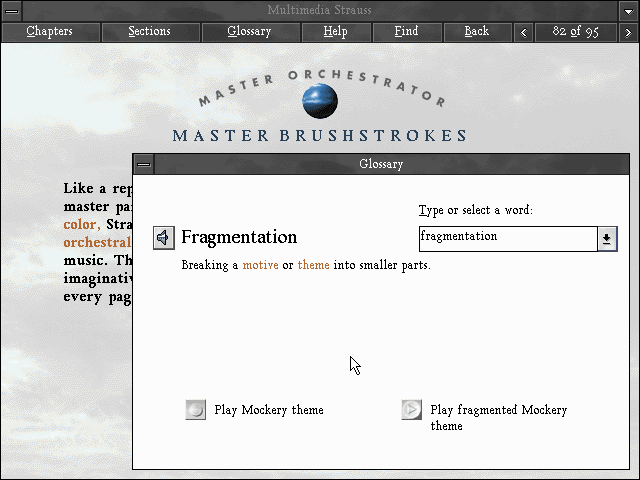Click the Play Mockery theme button
Image resolution: width=640 pixels, height=480 pixels.
click(x=196, y=409)
